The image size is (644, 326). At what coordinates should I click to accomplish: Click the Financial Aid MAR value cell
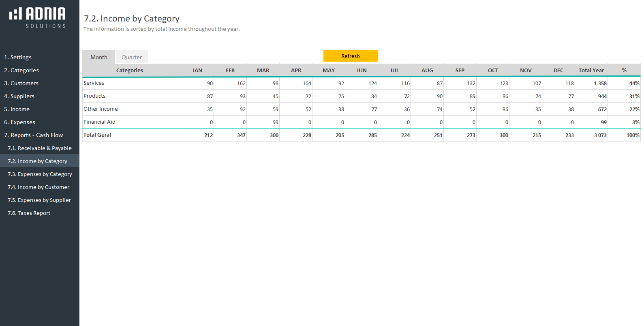coord(263,122)
